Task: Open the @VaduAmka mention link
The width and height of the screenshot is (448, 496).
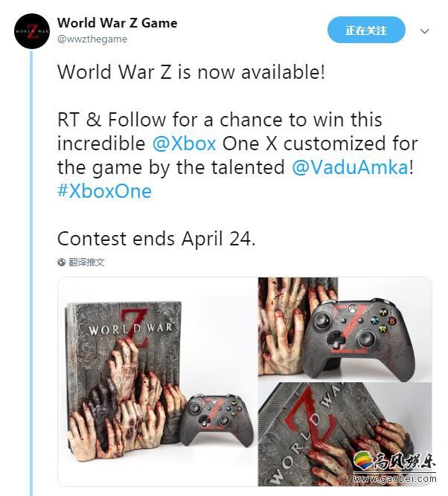Action: click(350, 167)
